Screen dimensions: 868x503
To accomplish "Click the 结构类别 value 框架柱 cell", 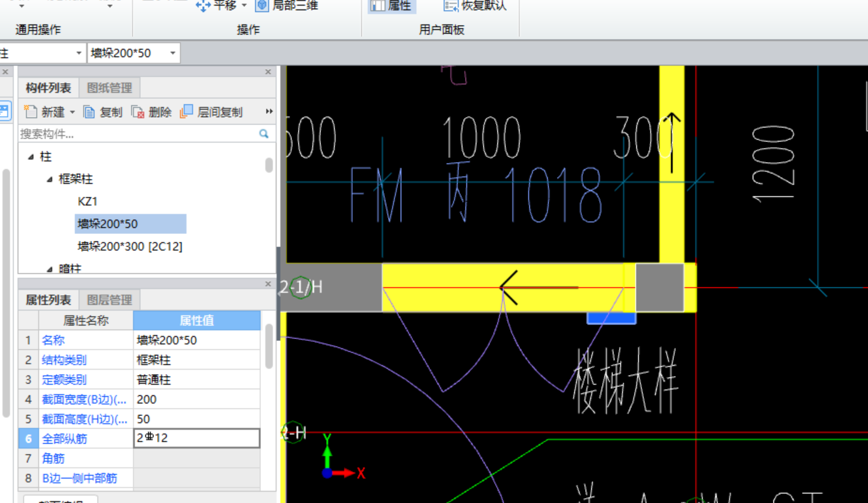I will pos(197,360).
